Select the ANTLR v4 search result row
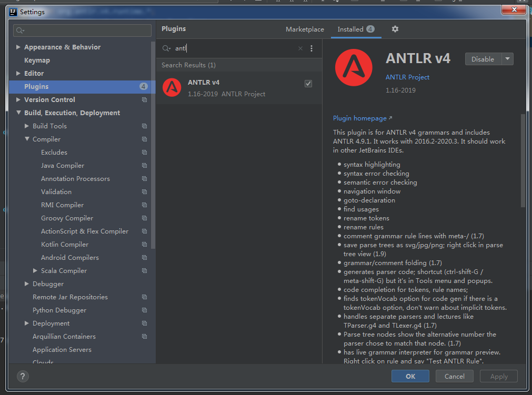Image resolution: width=532 pixels, height=395 pixels. tap(239, 88)
